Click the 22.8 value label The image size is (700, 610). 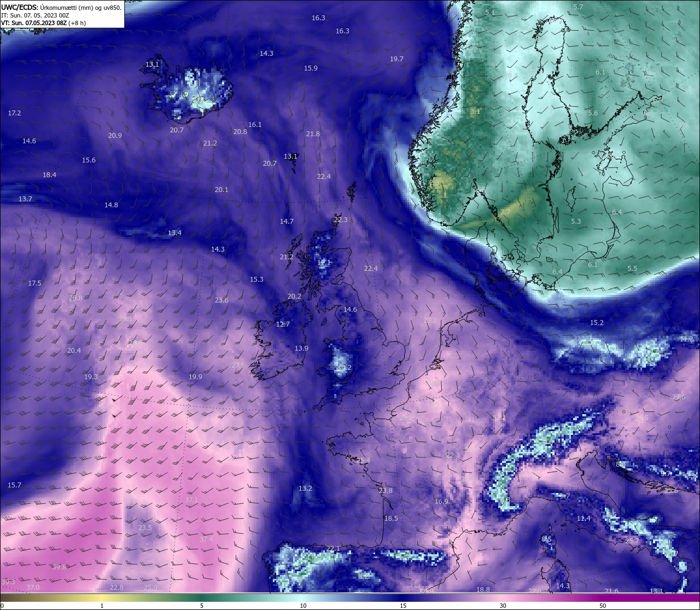point(116,588)
